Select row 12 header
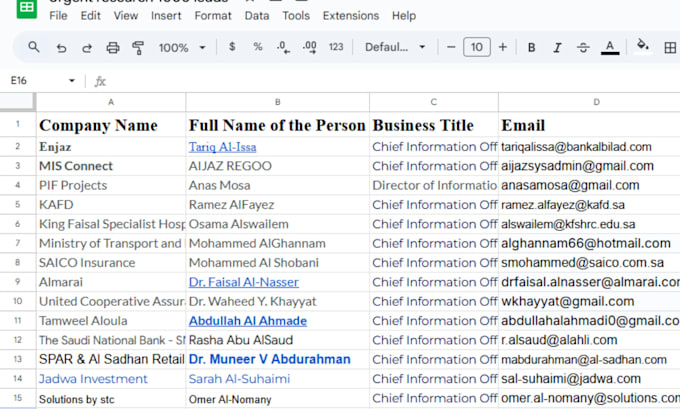Viewport: 680px width, 409px height. [x=17, y=340]
